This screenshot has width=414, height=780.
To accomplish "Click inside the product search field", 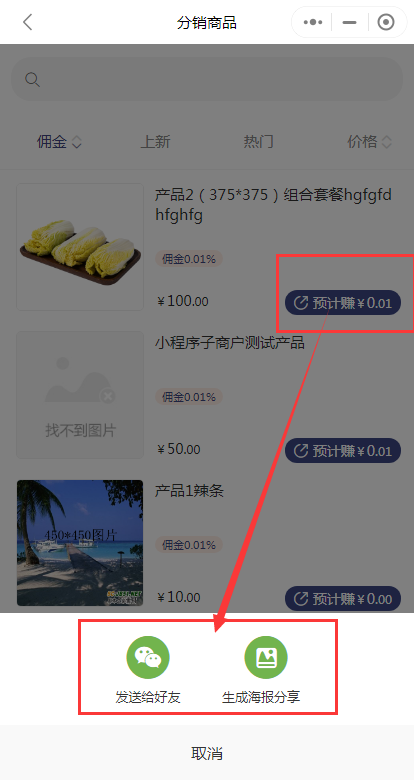I will pyautogui.click(x=207, y=80).
